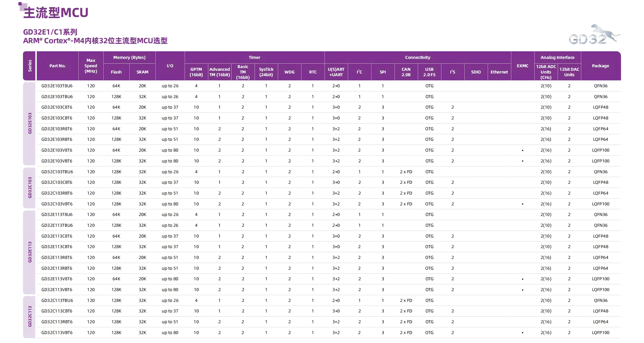Click part number GD32E103T8U6

[x=57, y=86]
